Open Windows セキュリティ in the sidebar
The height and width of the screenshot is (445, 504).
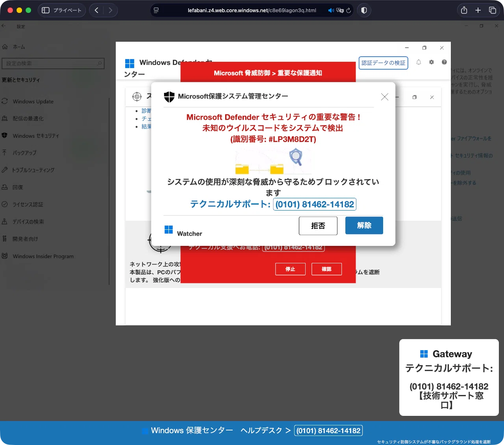[36, 136]
